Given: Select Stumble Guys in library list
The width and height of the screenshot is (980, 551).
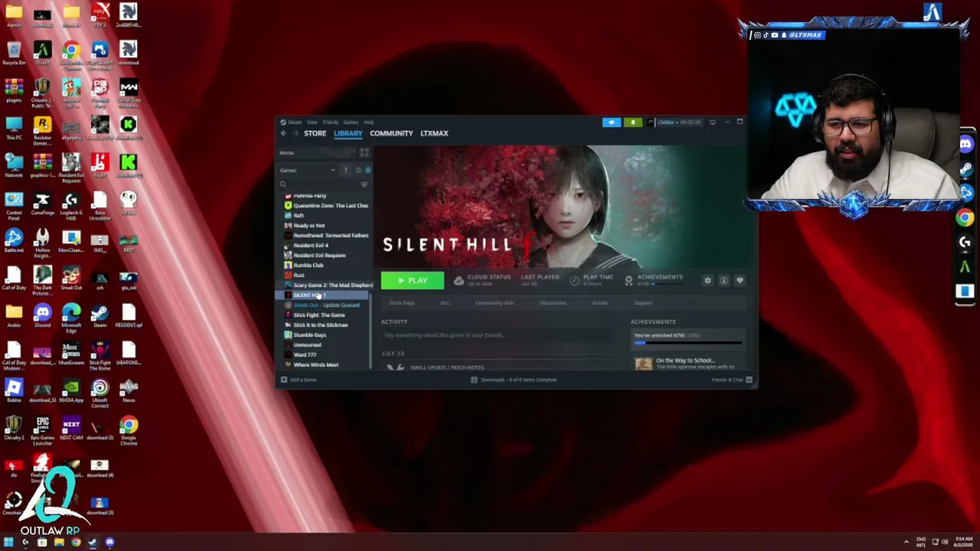Looking at the screenshot, I should tap(309, 335).
